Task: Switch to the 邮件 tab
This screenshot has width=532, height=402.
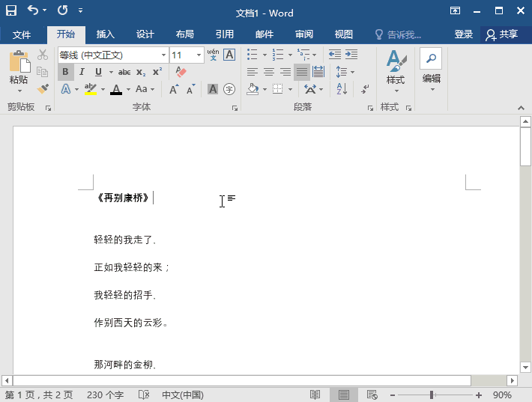Action: (265, 34)
